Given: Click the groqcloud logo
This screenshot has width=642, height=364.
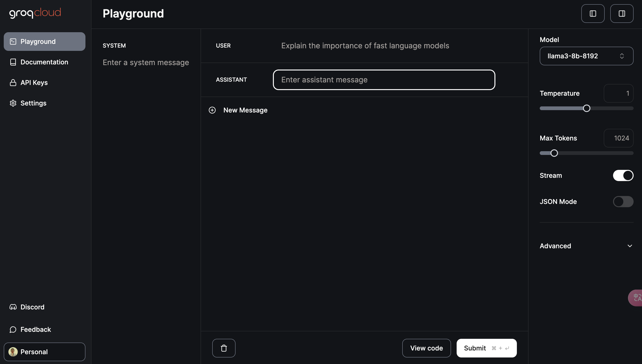Looking at the screenshot, I should tap(35, 13).
